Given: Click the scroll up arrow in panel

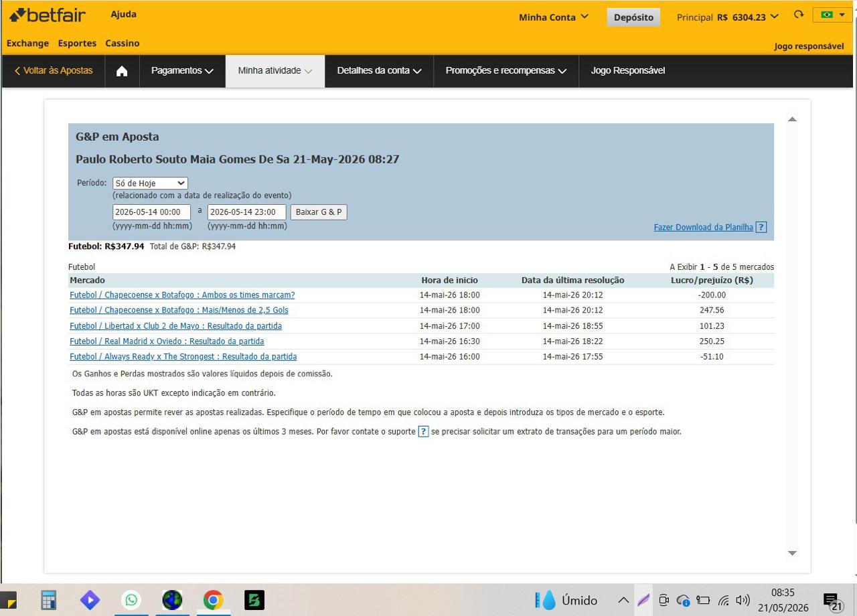Looking at the screenshot, I should pos(792,119).
